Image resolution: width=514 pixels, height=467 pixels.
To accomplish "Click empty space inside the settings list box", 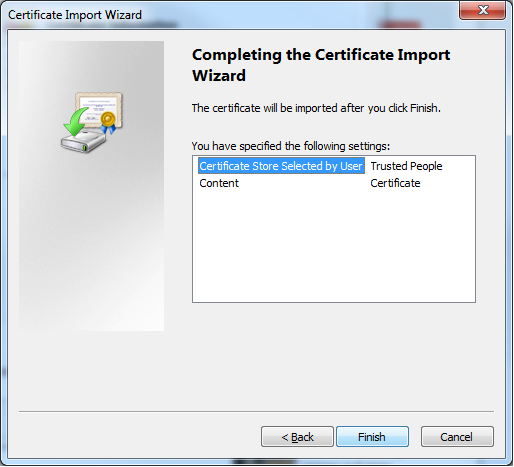I will click(x=333, y=247).
